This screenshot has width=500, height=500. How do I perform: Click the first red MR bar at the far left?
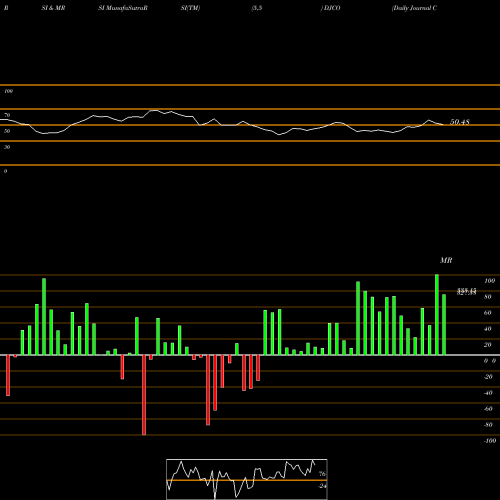click(x=8, y=375)
